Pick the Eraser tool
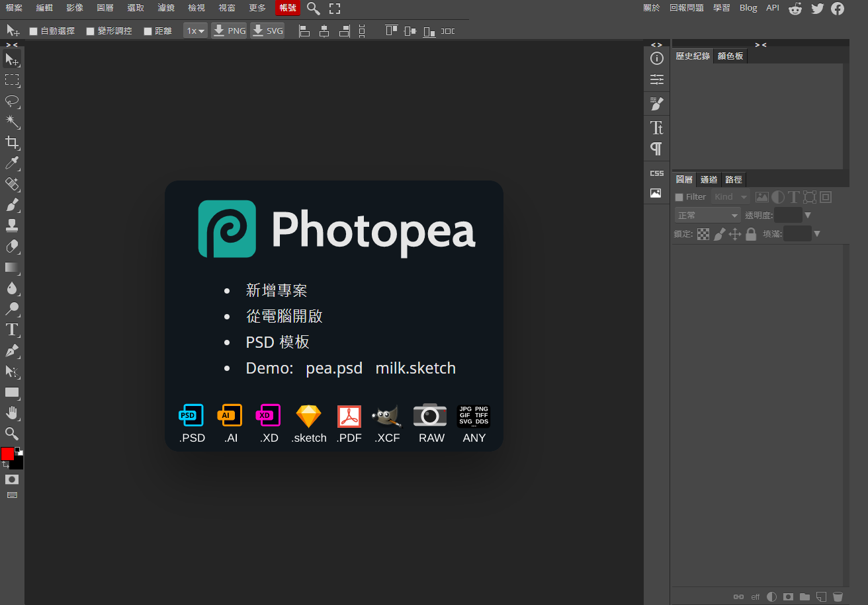Screen dimensions: 868x605 click(12, 247)
